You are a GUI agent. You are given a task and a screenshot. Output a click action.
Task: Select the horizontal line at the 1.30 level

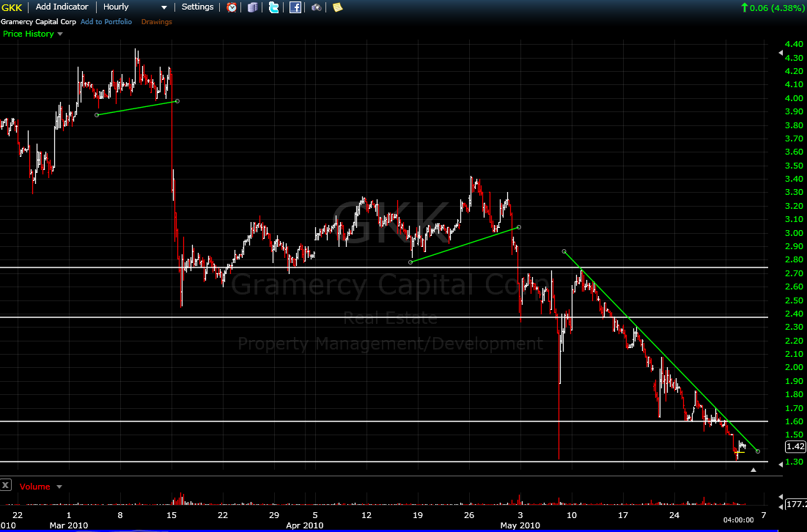click(384, 462)
